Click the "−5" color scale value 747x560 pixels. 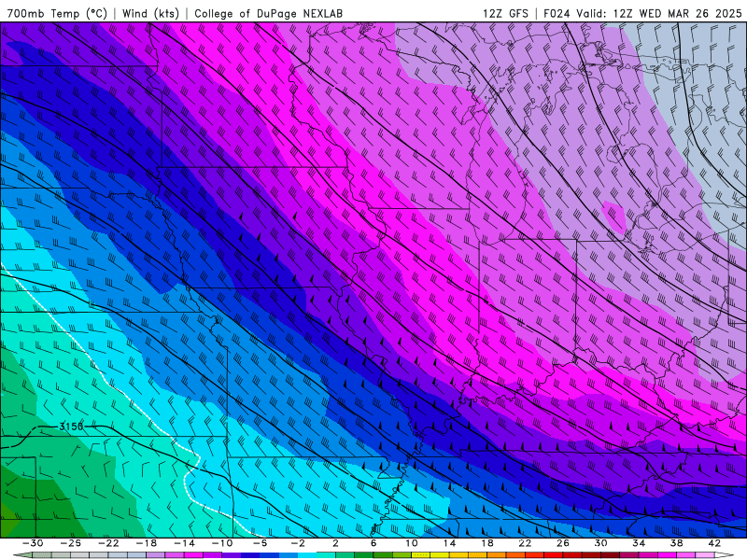260,543
